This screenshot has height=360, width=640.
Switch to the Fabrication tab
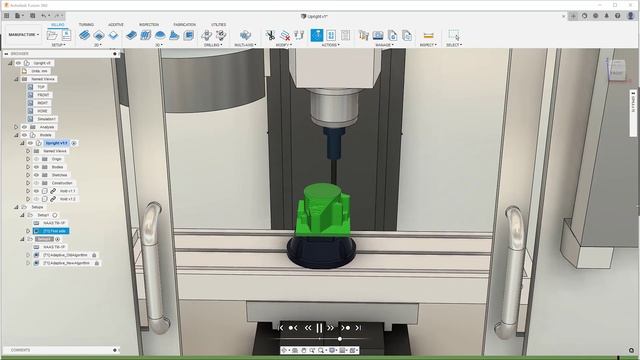point(184,25)
